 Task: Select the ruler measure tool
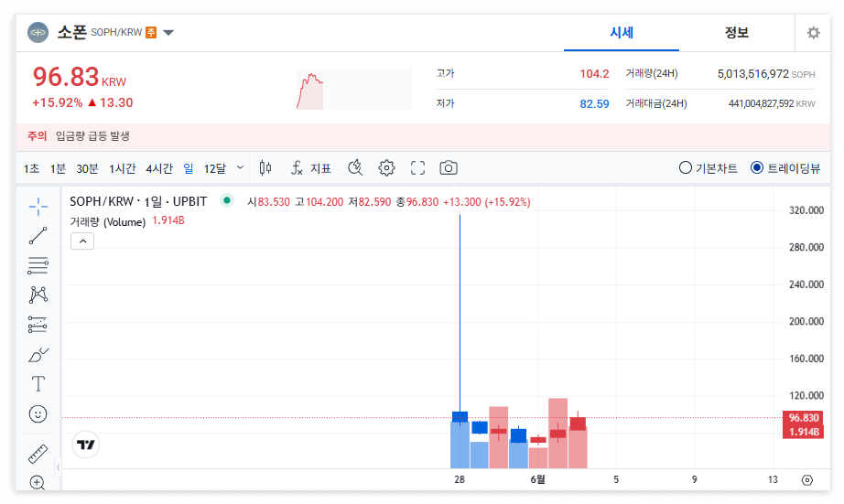click(38, 454)
